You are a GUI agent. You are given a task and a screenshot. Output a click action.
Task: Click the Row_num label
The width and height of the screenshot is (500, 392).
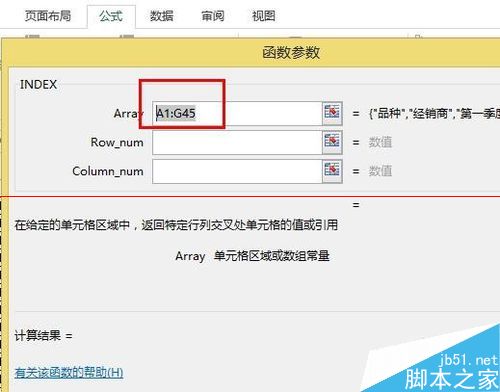point(117,142)
